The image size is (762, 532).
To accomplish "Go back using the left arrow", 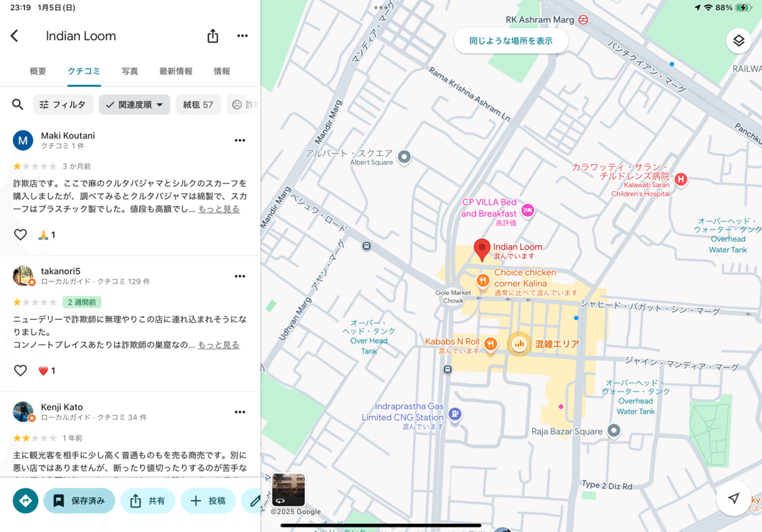I will tap(14, 36).
